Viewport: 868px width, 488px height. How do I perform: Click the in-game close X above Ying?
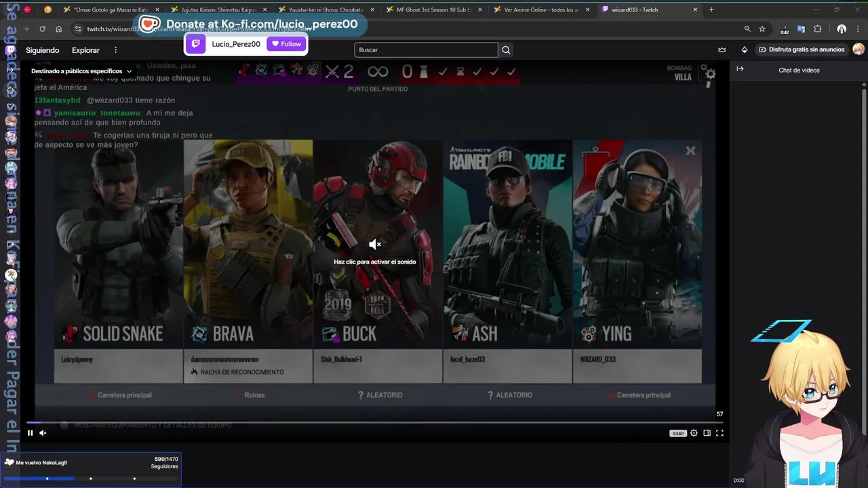(x=690, y=151)
